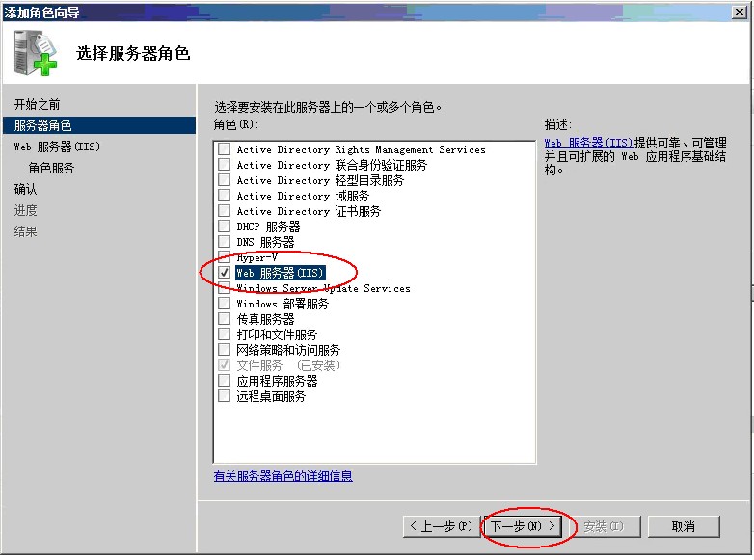Click the disabled 结果 step
754x560 pixels.
coord(25,231)
